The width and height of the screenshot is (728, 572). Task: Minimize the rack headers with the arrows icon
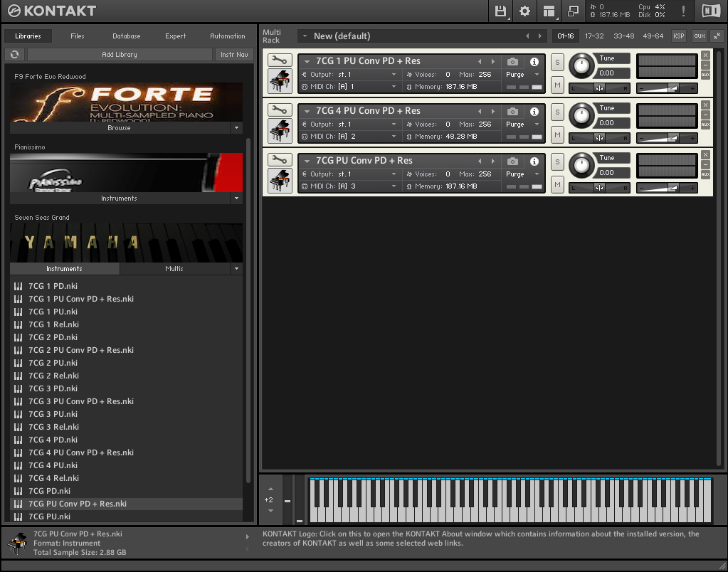tap(717, 36)
